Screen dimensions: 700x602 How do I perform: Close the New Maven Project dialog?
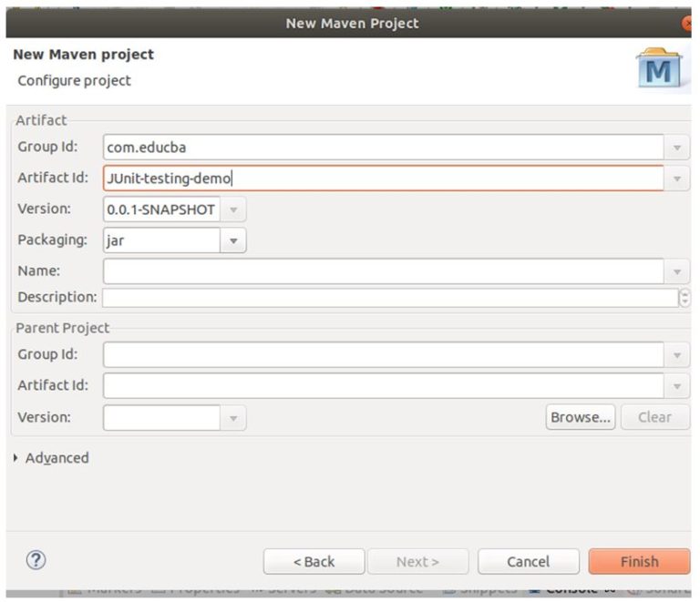click(687, 23)
